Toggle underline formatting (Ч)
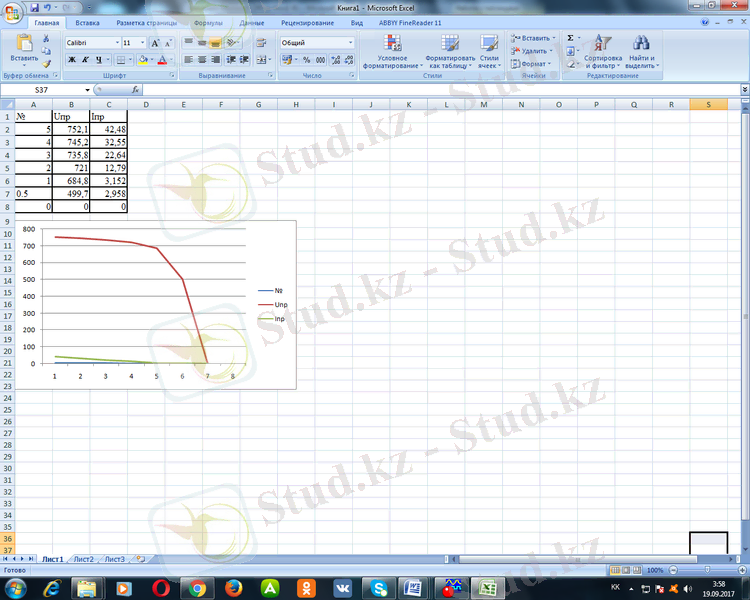Image resolution: width=750 pixels, height=600 pixels. coord(99,60)
